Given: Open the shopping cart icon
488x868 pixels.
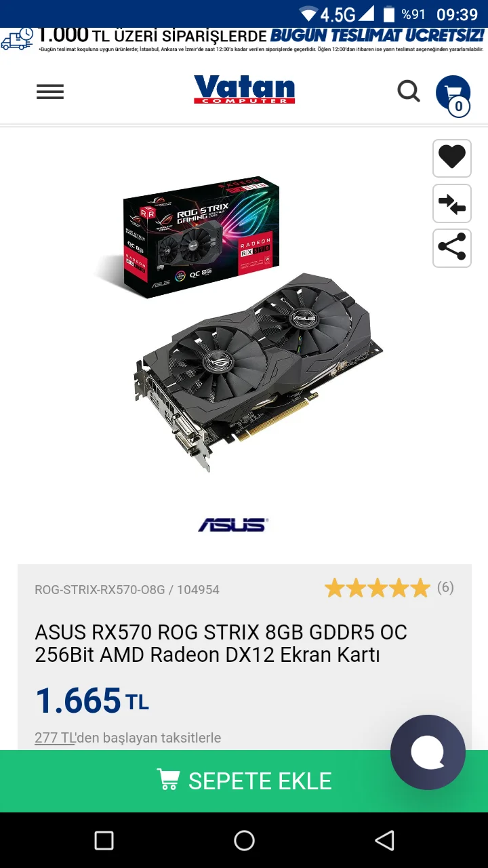Looking at the screenshot, I should 453,94.
